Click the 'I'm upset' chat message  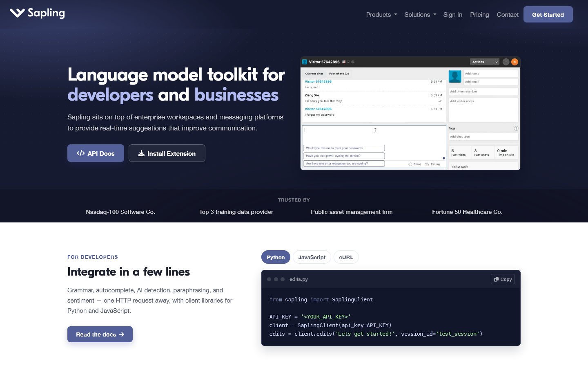[x=311, y=88]
